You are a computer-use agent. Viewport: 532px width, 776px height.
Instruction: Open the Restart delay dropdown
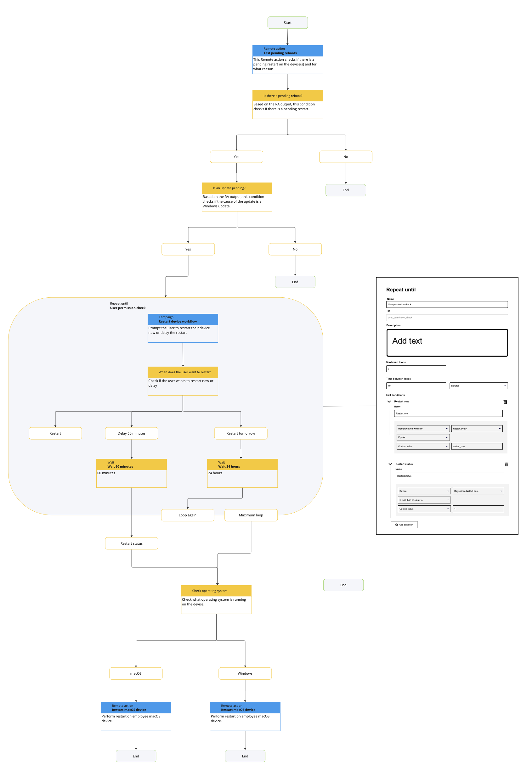(x=477, y=428)
